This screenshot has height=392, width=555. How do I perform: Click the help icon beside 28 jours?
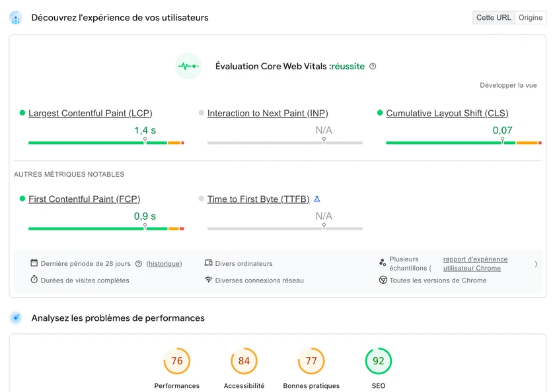139,264
